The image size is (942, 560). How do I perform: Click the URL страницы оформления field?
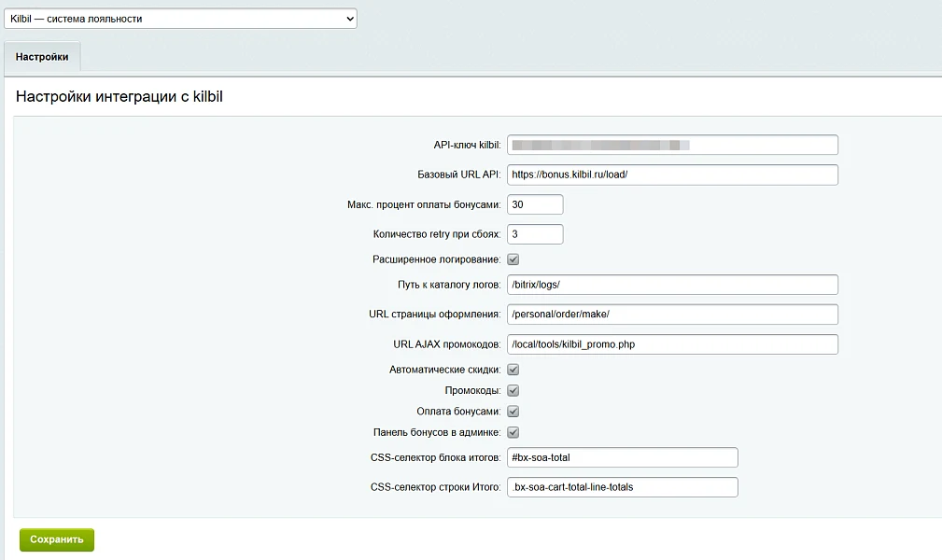(672, 315)
